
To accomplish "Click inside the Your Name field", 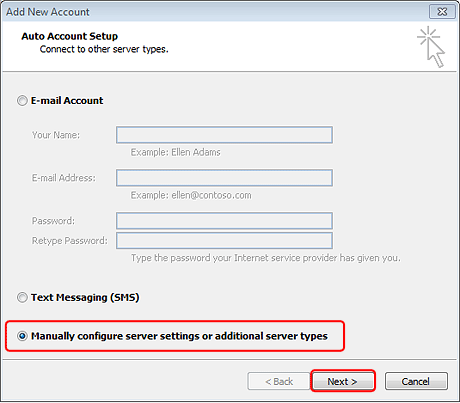I will [224, 135].
